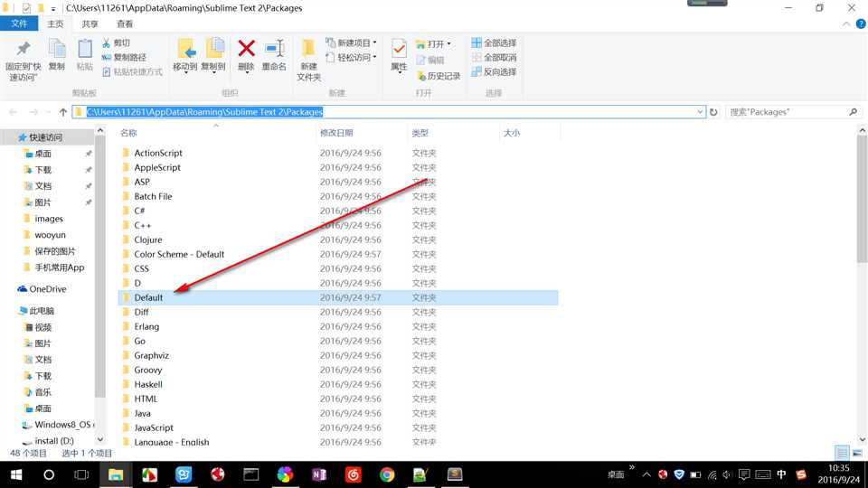This screenshot has height=488, width=868.
Task: Open Cortana search circle on taskbar
Action: tap(49, 474)
